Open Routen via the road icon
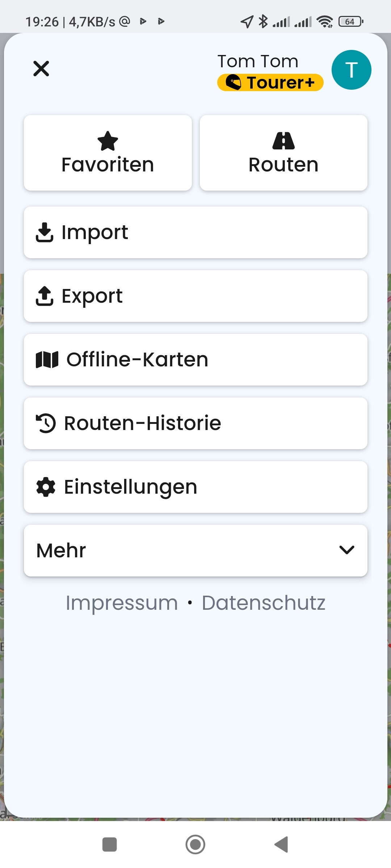Image resolution: width=391 pixels, height=868 pixels. click(x=283, y=141)
